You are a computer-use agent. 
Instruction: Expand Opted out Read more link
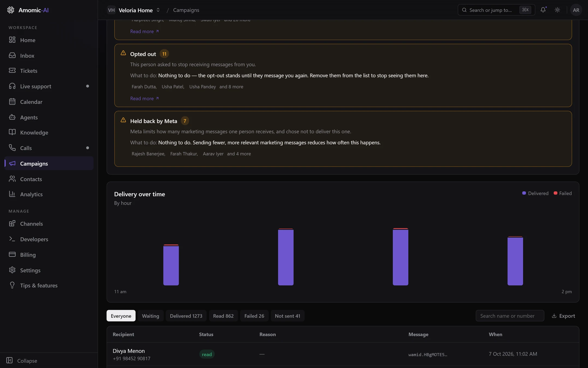click(x=144, y=98)
